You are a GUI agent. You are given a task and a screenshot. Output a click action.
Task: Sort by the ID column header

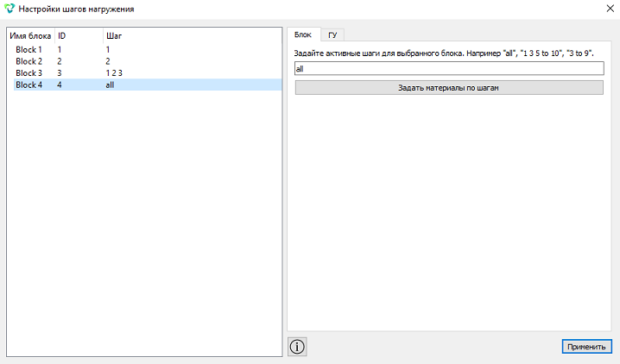pos(79,36)
